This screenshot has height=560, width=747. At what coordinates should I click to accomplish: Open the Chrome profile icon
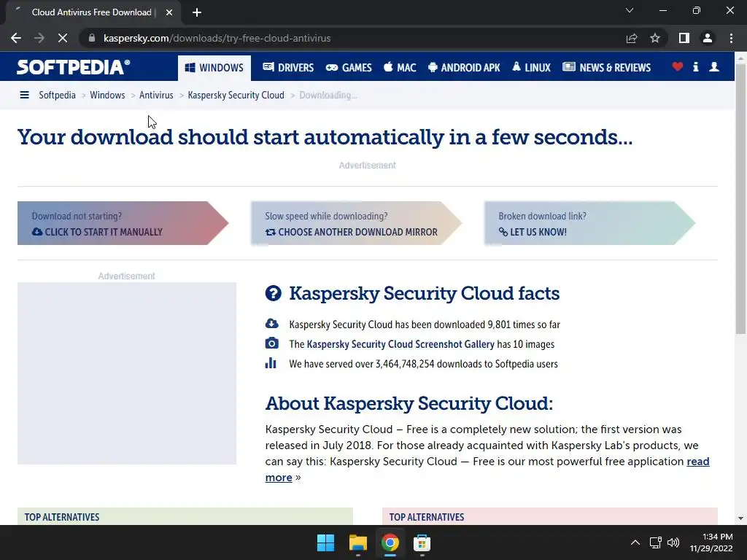click(x=708, y=38)
